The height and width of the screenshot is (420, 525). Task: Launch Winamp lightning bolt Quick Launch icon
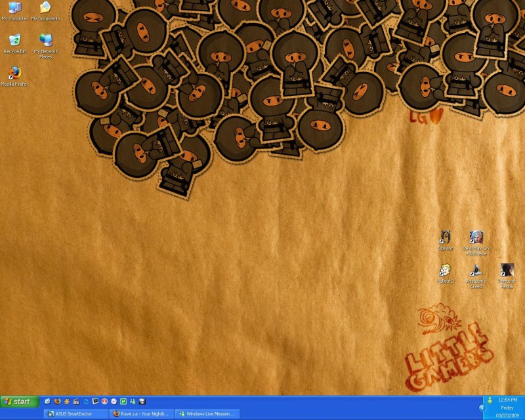click(67, 401)
